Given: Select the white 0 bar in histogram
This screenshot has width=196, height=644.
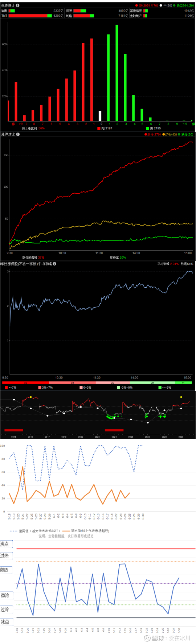Looking at the screenshot, I should 100,116.
